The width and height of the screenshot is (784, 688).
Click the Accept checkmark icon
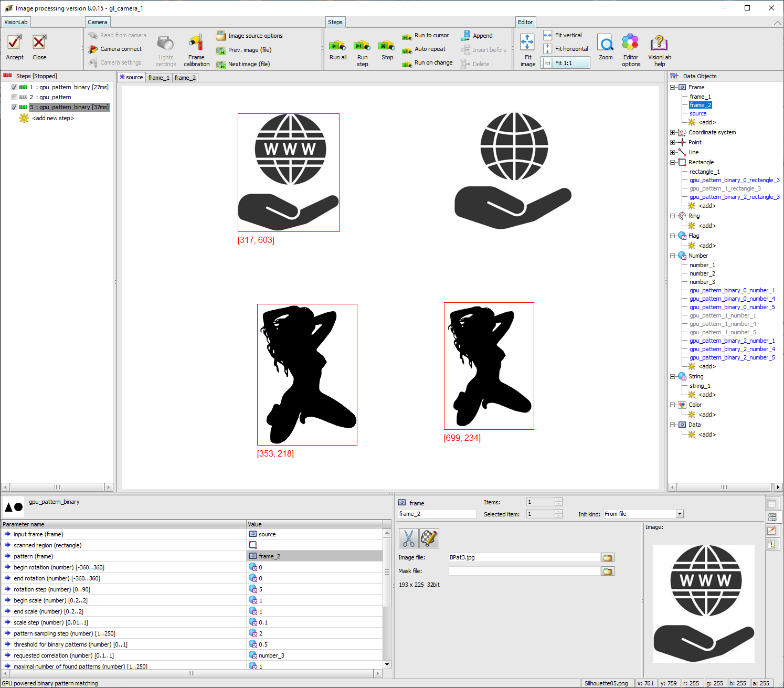coord(15,43)
